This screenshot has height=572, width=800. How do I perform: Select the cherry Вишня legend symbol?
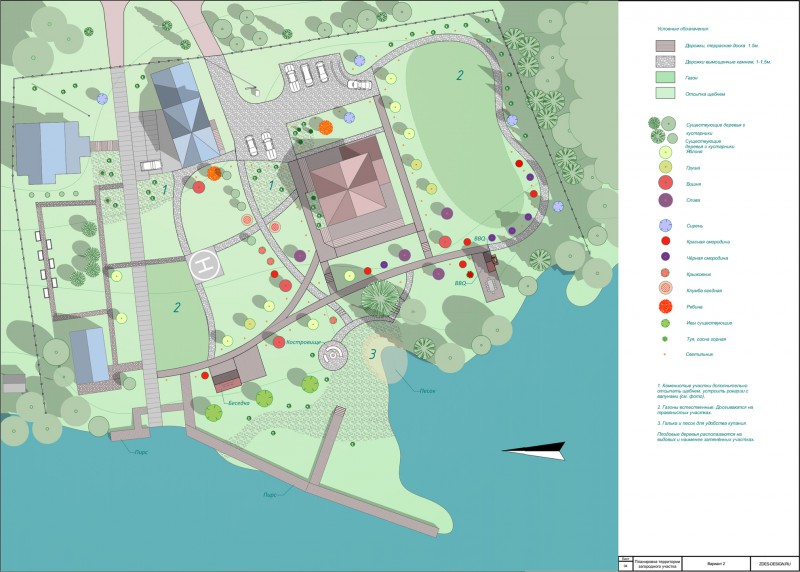coord(665,183)
